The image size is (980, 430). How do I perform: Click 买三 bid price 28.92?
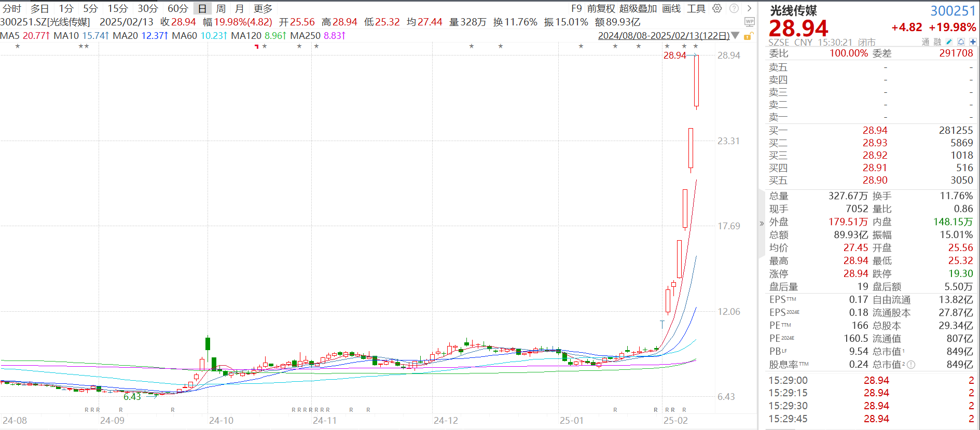[x=875, y=156]
